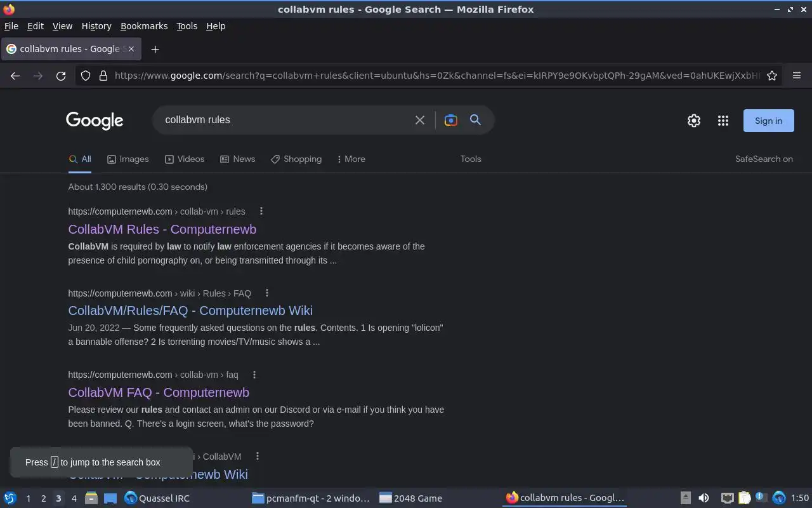Show desktop from taskbar icon

[x=110, y=498]
